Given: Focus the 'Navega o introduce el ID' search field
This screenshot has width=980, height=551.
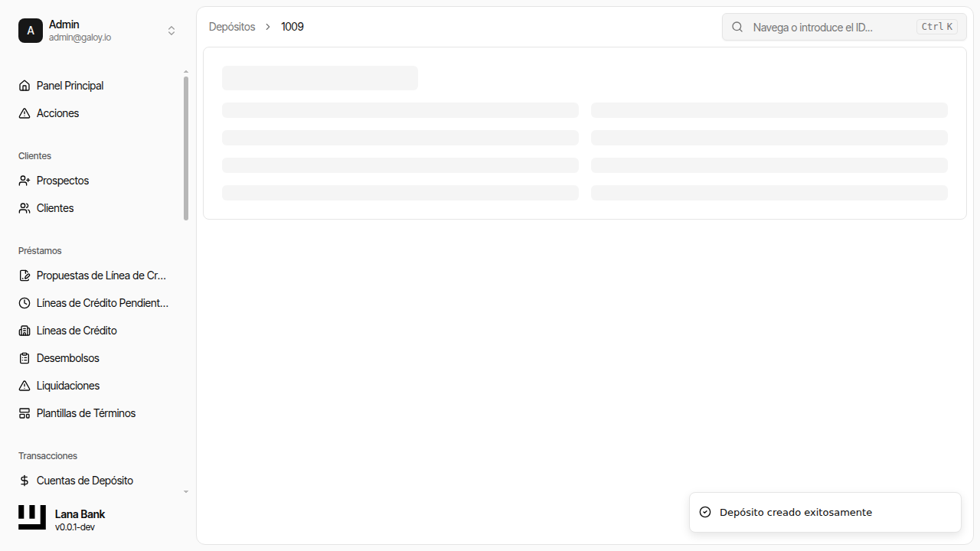Looking at the screenshot, I should coord(831,27).
